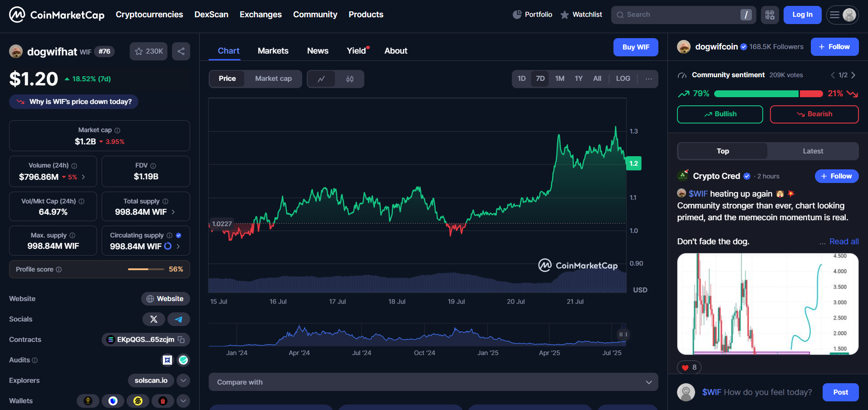The width and height of the screenshot is (868, 410).
Task: Select the Price chart toggle
Action: pyautogui.click(x=227, y=79)
